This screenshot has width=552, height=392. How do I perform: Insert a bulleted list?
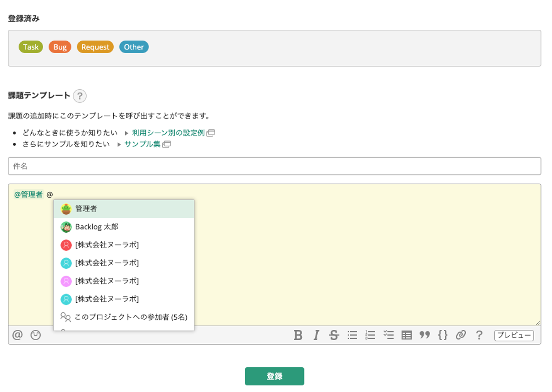pos(352,335)
